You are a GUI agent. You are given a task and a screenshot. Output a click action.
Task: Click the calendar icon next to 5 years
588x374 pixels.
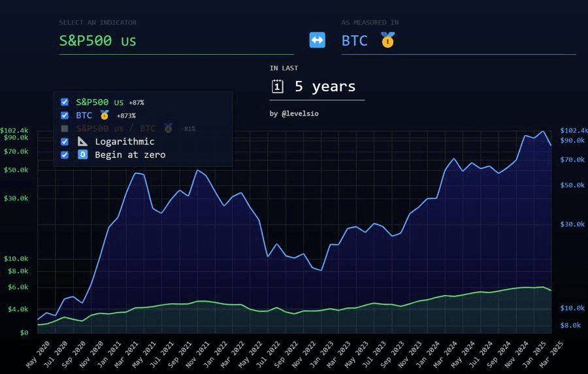pos(278,87)
